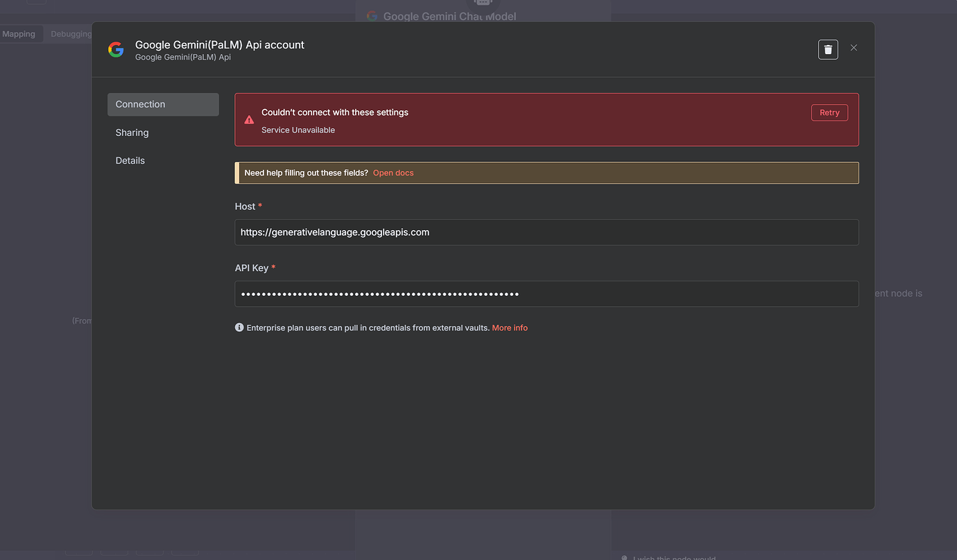Image resolution: width=957 pixels, height=560 pixels.
Task: Click the Gemini icon beside the node title
Action: 372,16
